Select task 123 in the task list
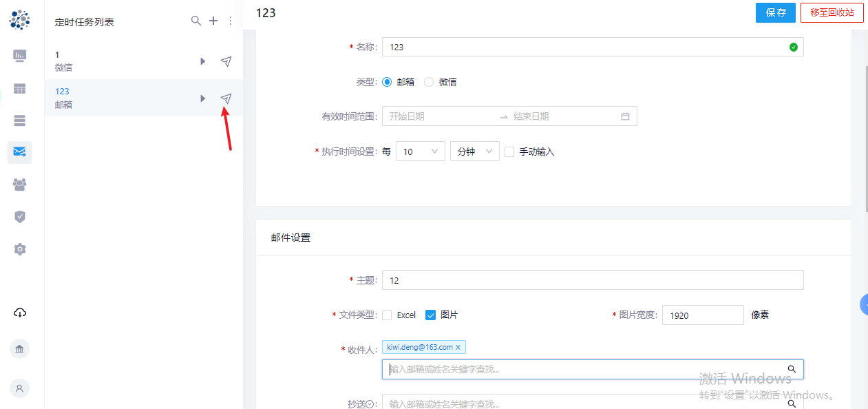 pyautogui.click(x=144, y=98)
